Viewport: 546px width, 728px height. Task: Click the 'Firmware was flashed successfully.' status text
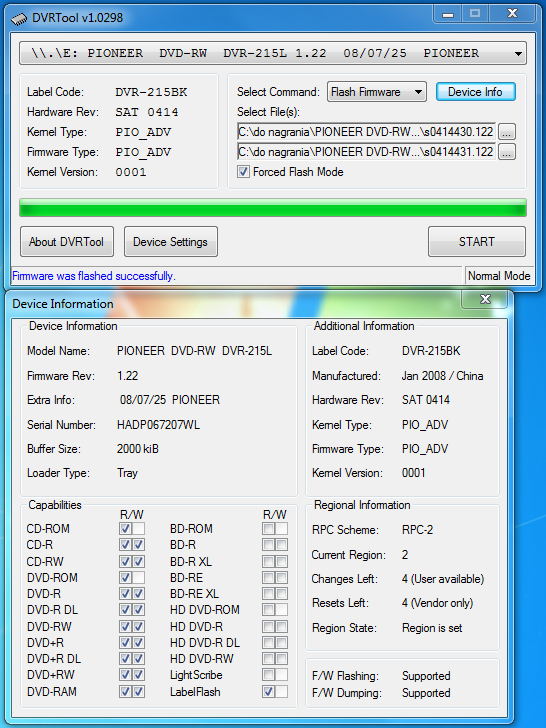[x=94, y=276]
